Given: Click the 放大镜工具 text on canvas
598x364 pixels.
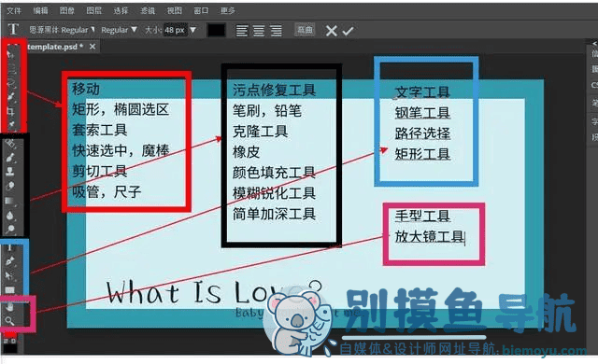Looking at the screenshot, I should click(x=430, y=236).
